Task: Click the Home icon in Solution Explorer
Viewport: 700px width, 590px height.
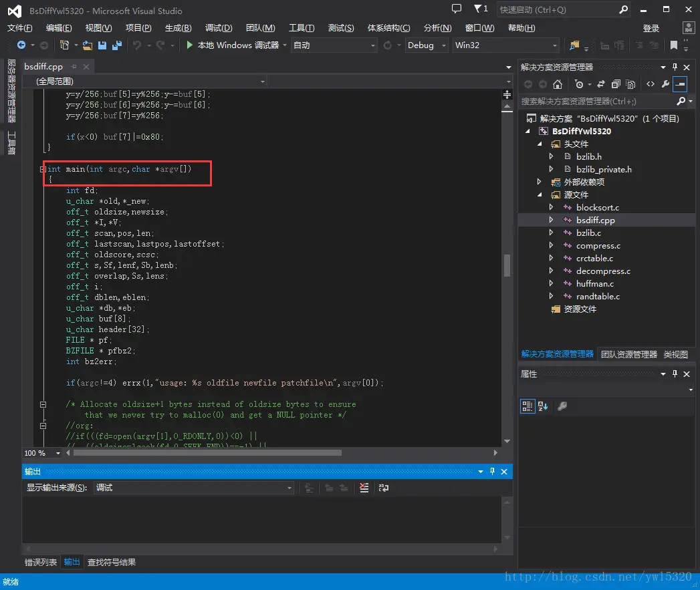Action: pos(557,84)
